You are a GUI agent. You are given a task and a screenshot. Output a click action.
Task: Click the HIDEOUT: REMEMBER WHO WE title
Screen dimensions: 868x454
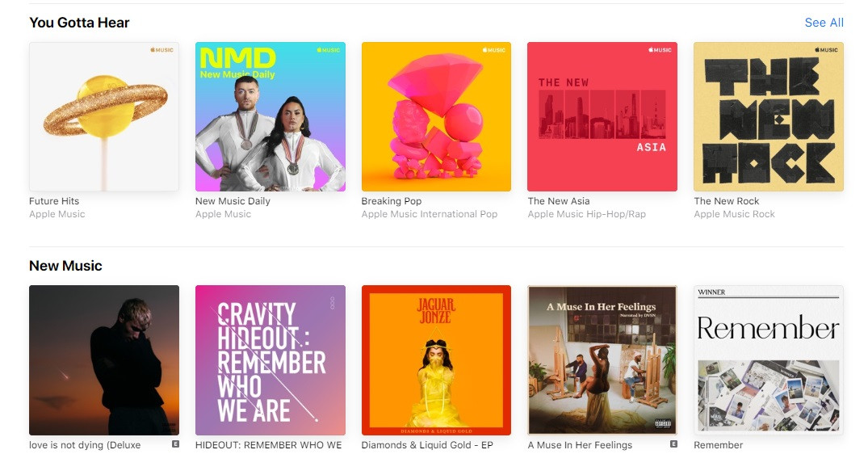(x=269, y=445)
